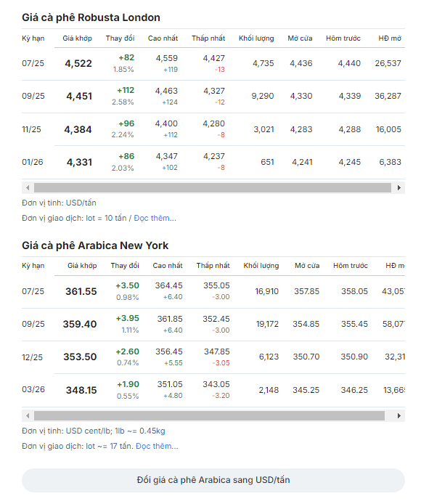Click right arrow of Robusta table scrollbar

click(398, 187)
